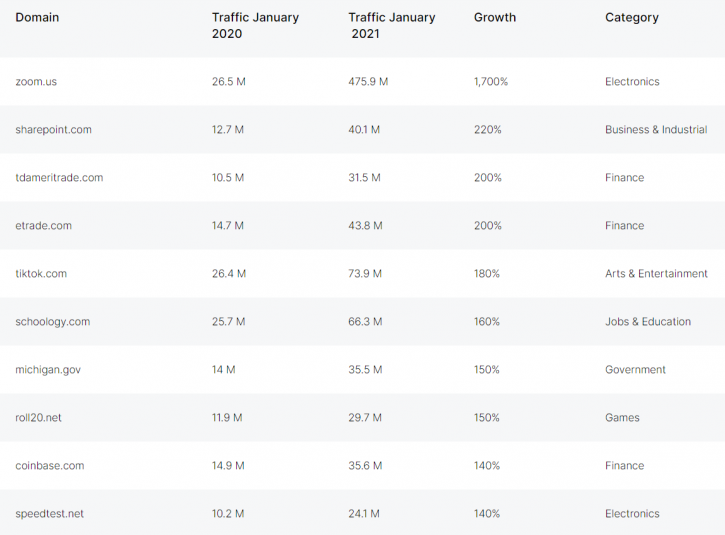The height and width of the screenshot is (535, 725).
Task: Click the 25.7 M traffic value
Action: point(228,322)
